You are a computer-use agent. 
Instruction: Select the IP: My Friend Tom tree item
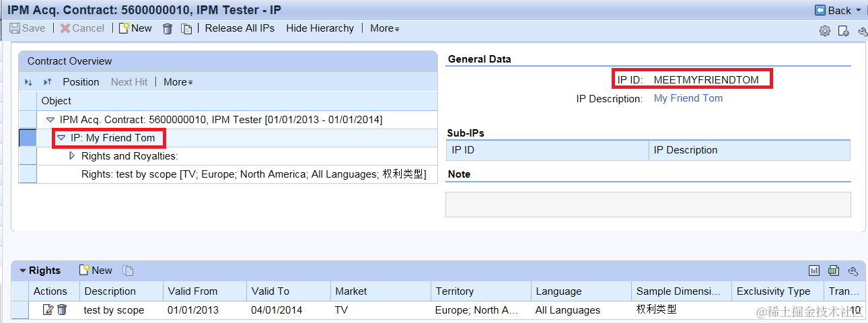coord(112,138)
